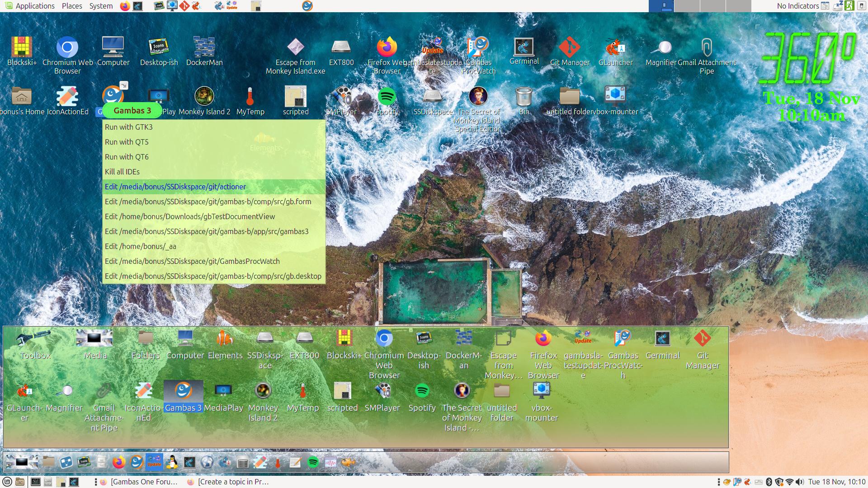The image size is (868, 488).
Task: Launch Spotify from the desktop icons
Action: [387, 96]
